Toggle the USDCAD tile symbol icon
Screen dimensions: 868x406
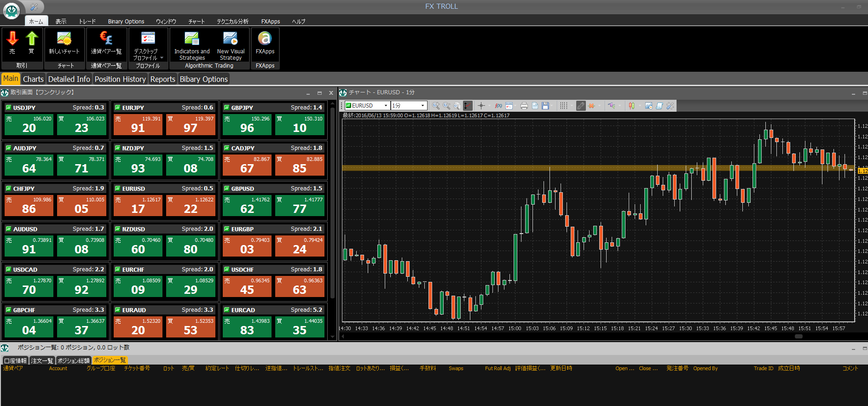coord(8,269)
